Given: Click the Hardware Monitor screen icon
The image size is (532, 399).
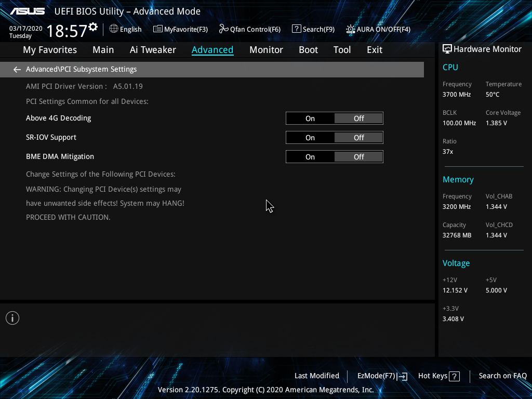Looking at the screenshot, I should 447,49.
